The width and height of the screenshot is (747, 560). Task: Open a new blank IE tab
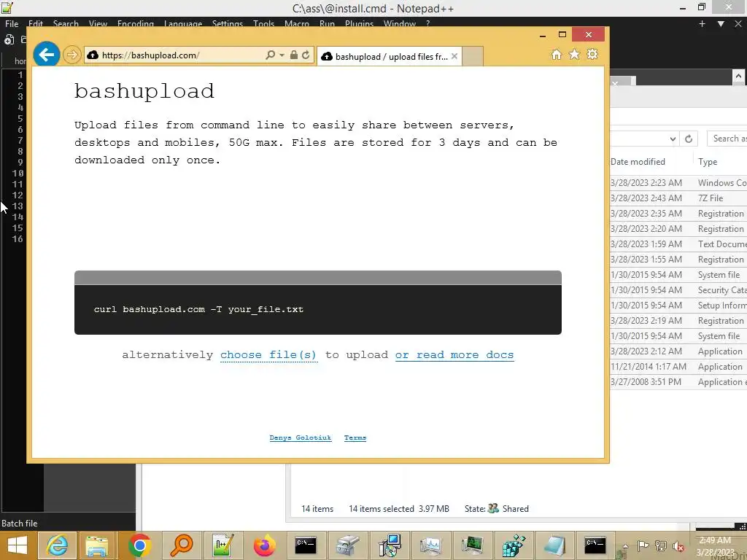point(473,56)
